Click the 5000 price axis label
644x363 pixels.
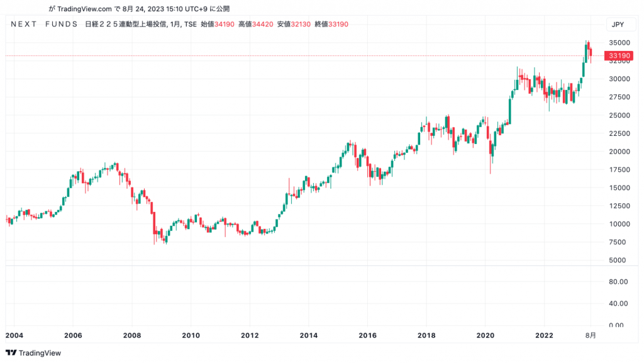[x=618, y=260]
